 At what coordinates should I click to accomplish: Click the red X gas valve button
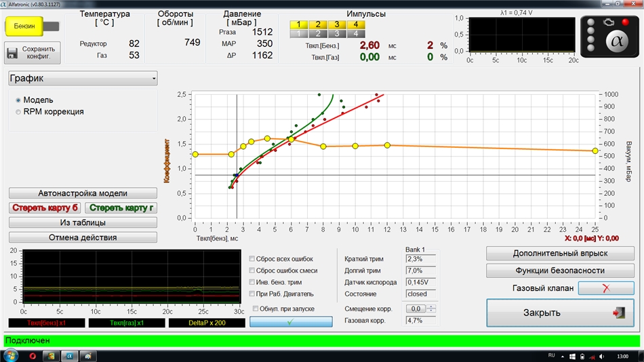click(606, 288)
